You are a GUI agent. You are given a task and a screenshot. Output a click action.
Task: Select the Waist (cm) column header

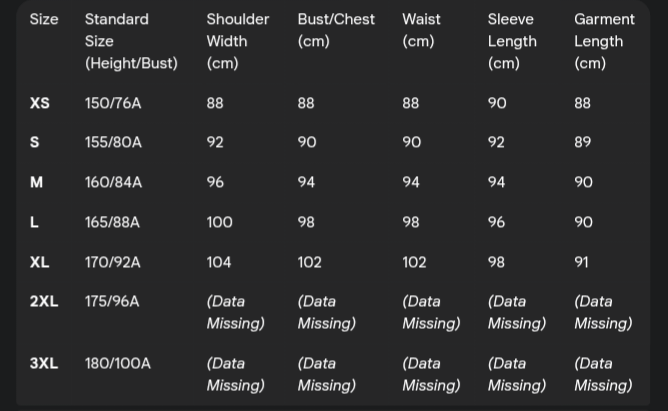[422, 30]
